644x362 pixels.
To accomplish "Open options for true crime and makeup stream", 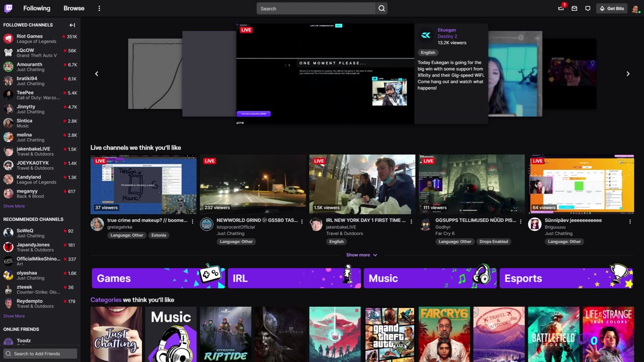I will 192,221.
